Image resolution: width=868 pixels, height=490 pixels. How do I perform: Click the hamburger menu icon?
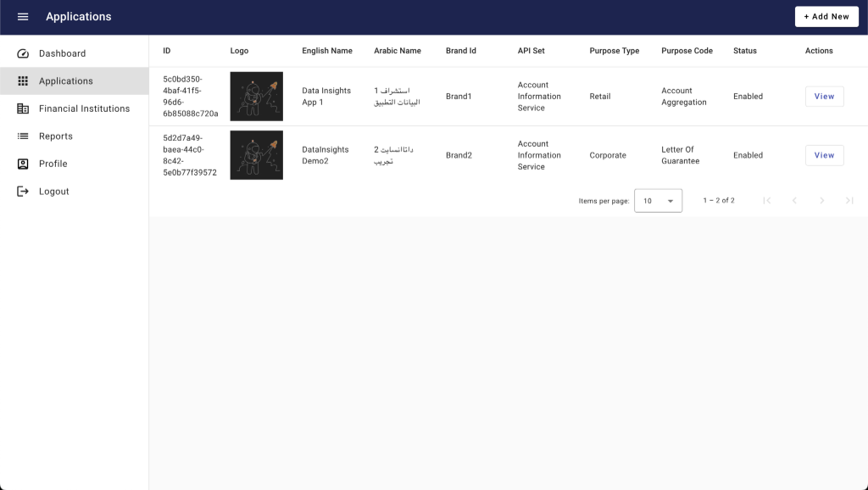(23, 16)
